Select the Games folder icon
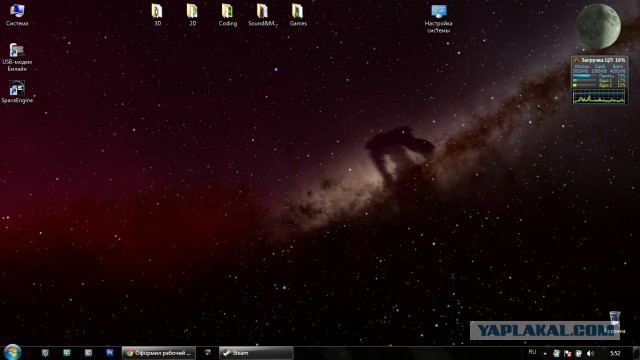The height and width of the screenshot is (360, 640). pos(298,15)
